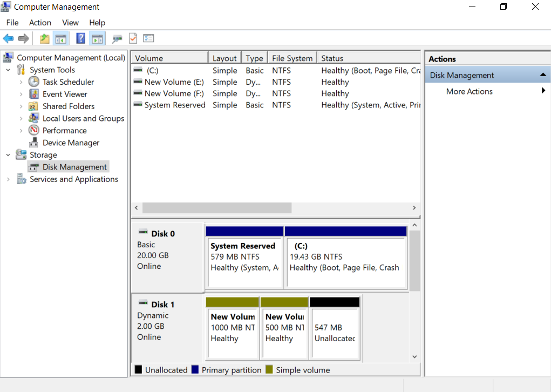
Task: Click the Performance gauge icon
Action: [34, 130]
